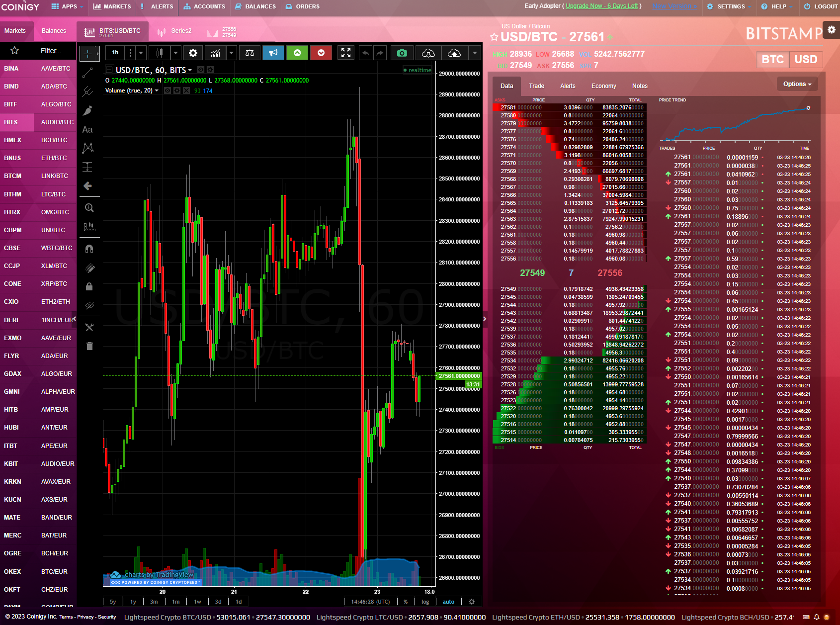Open chart style dropdown next to candles
Screen dimensions: 840x625
click(175, 53)
